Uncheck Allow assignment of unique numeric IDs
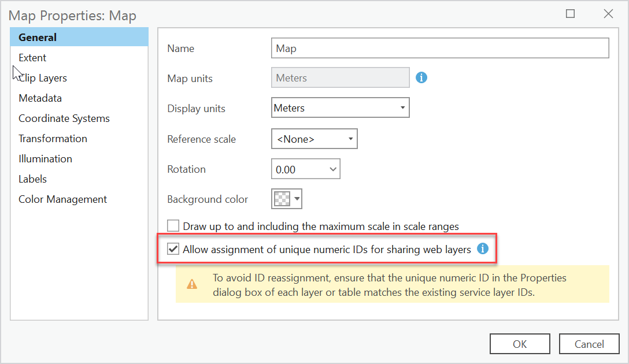This screenshot has height=364, width=629. 173,249
